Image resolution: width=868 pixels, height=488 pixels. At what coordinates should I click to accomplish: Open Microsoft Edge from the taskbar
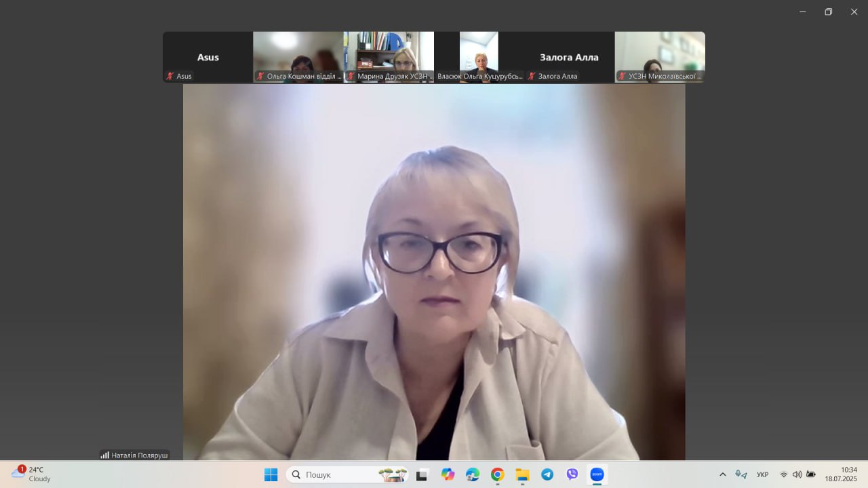[473, 474]
